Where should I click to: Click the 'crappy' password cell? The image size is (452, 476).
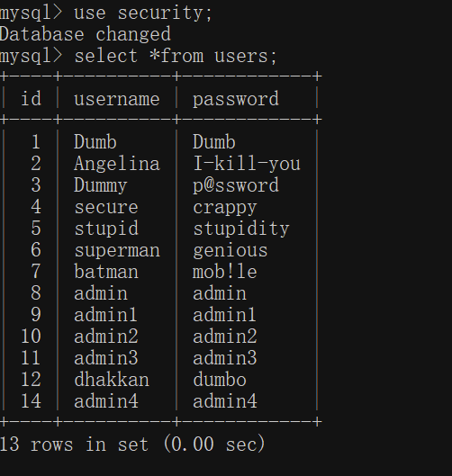coord(225,208)
